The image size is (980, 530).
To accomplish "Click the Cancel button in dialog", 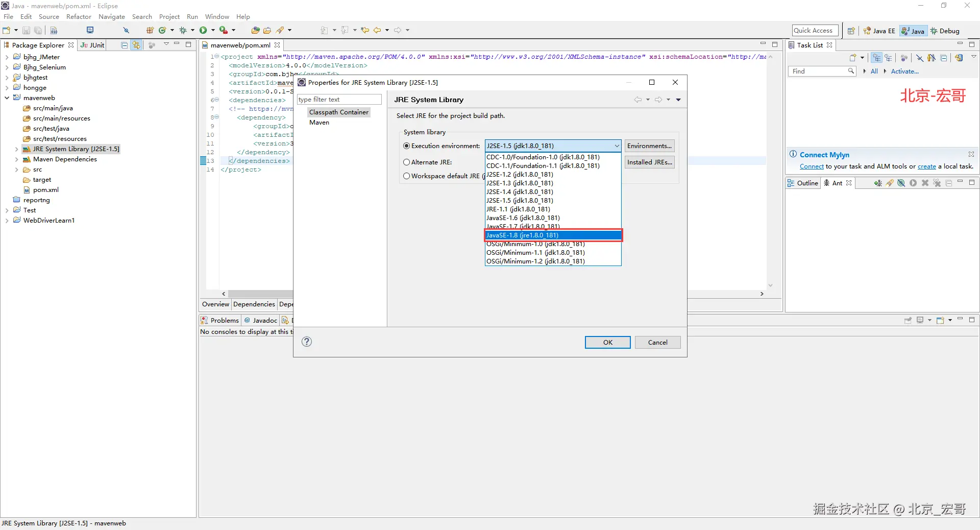I will tap(657, 343).
